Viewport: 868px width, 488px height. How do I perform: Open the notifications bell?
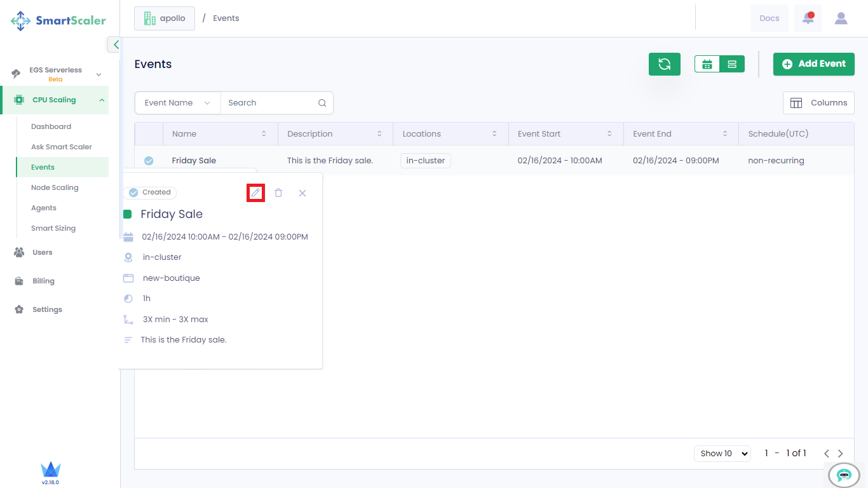(808, 18)
